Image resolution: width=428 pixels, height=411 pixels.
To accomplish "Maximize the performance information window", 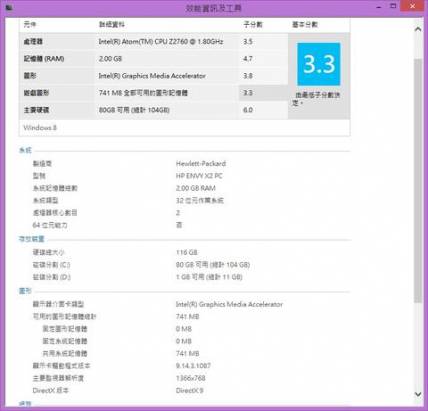I will 393,6.
